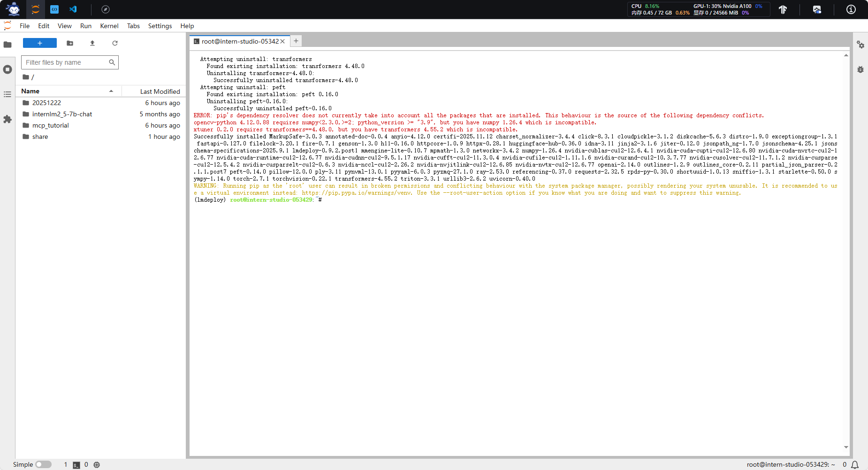868x470 pixels.
Task: Sort files by Last Modified column
Action: point(160,91)
